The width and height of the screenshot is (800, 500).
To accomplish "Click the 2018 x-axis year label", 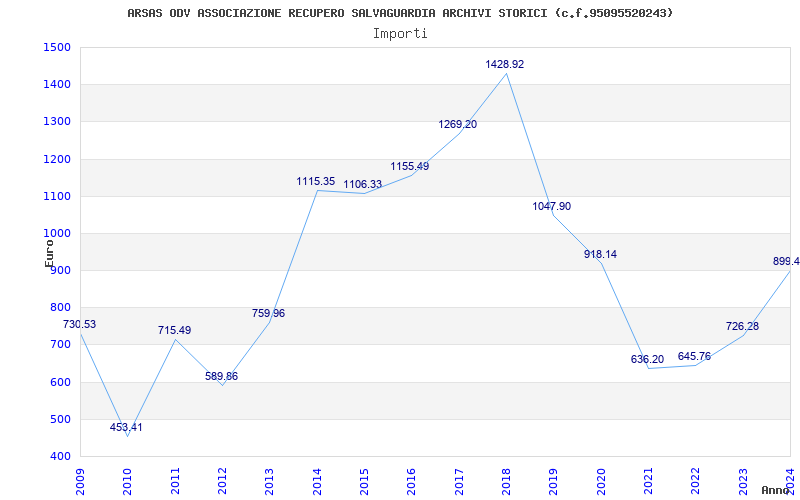I will pos(507,481).
